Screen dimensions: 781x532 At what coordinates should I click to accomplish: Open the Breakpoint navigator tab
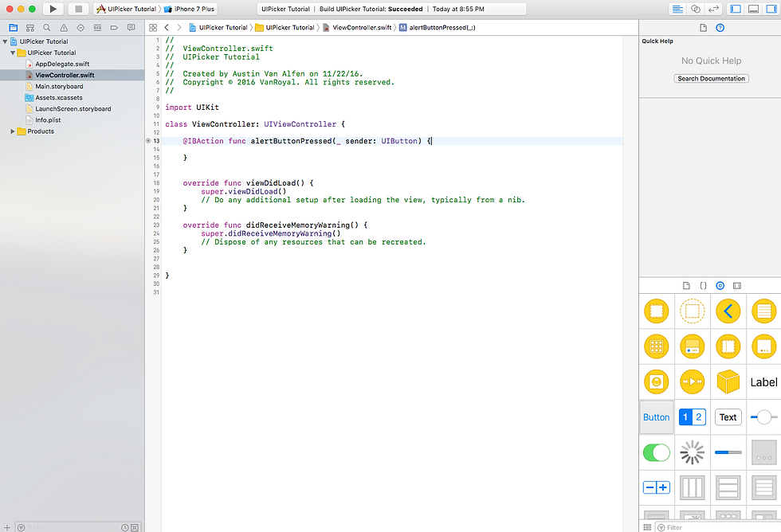[114, 28]
